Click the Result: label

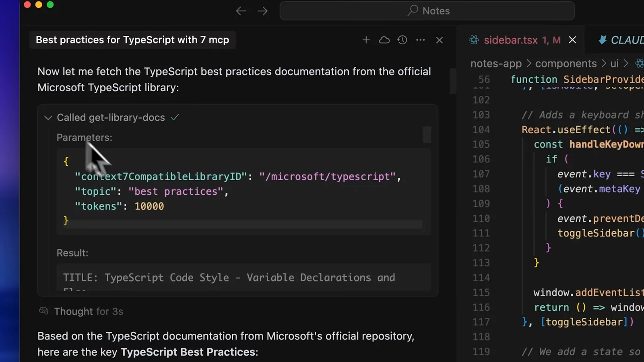tap(72, 253)
